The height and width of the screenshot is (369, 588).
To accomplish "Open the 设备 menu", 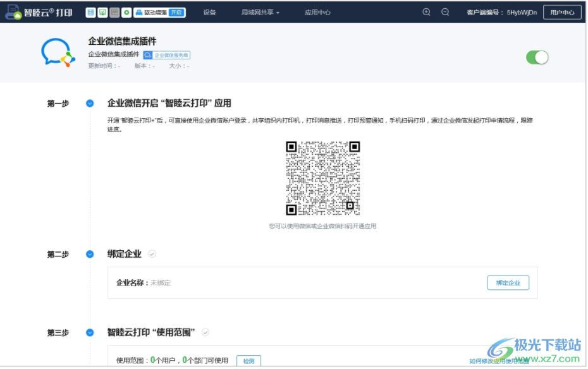I will point(210,13).
